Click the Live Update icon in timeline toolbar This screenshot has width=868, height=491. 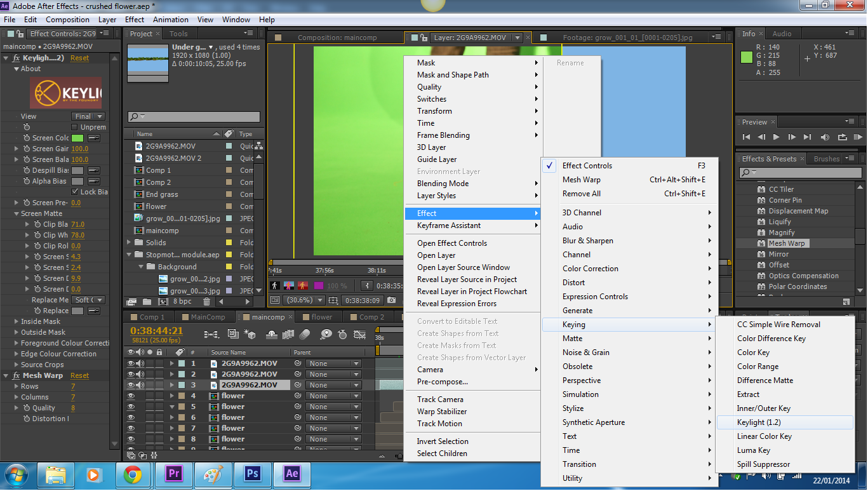(x=232, y=333)
